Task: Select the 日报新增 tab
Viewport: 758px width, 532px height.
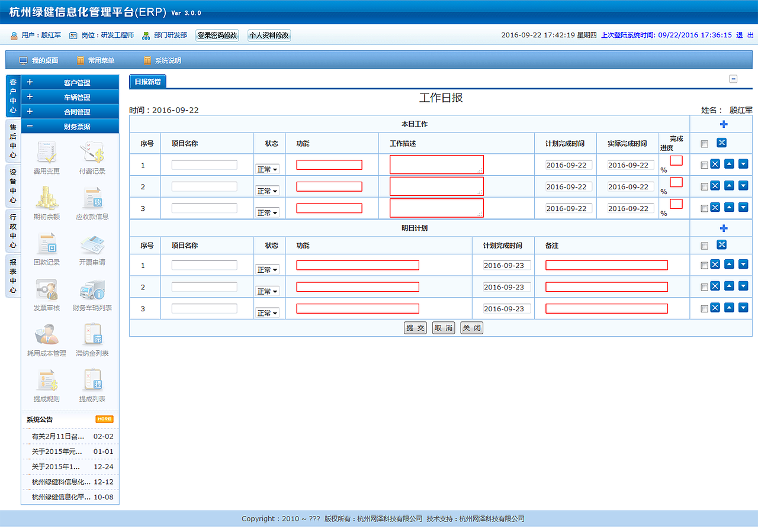Action: tap(147, 82)
